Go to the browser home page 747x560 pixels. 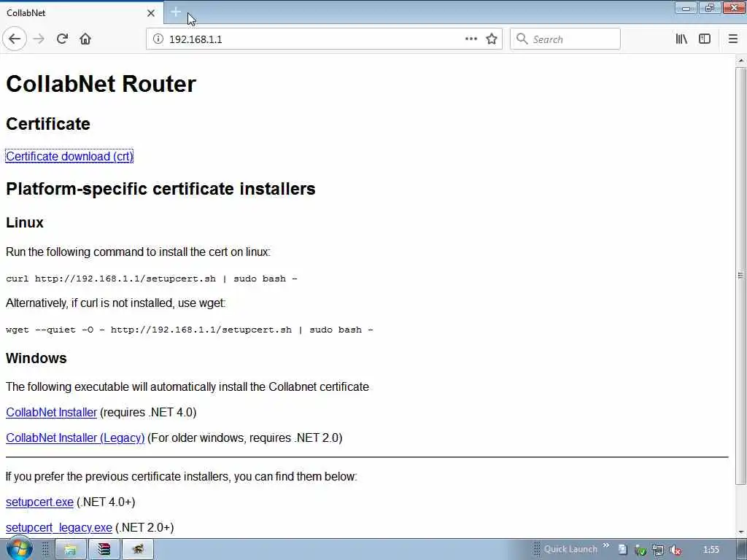coord(85,39)
